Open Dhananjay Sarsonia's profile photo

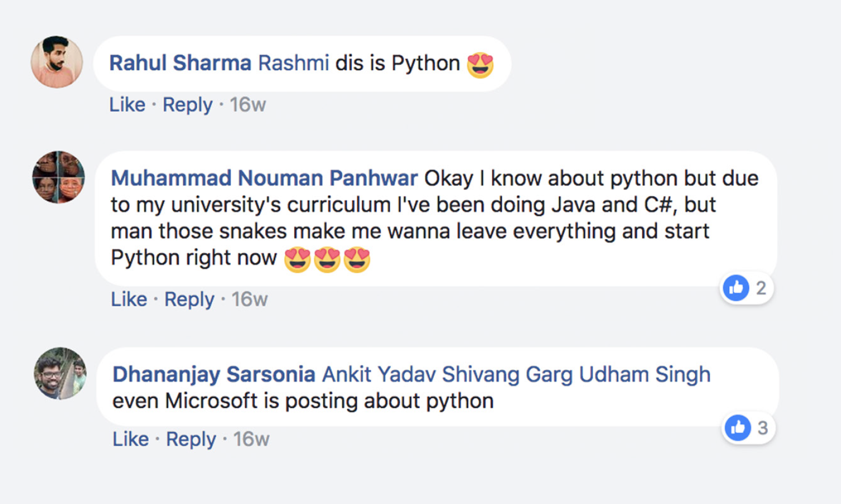(60, 373)
